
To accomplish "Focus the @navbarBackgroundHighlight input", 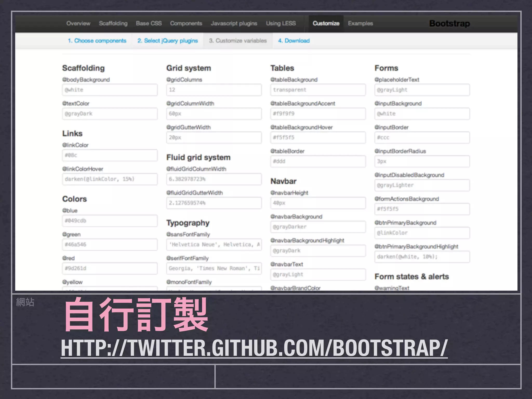I will pyautogui.click(x=318, y=251).
